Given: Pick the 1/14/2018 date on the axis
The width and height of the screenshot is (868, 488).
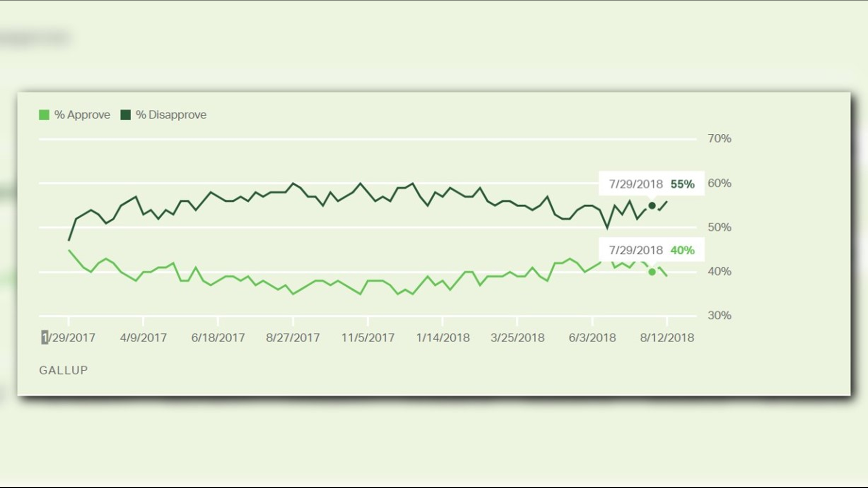Looking at the screenshot, I should [443, 338].
